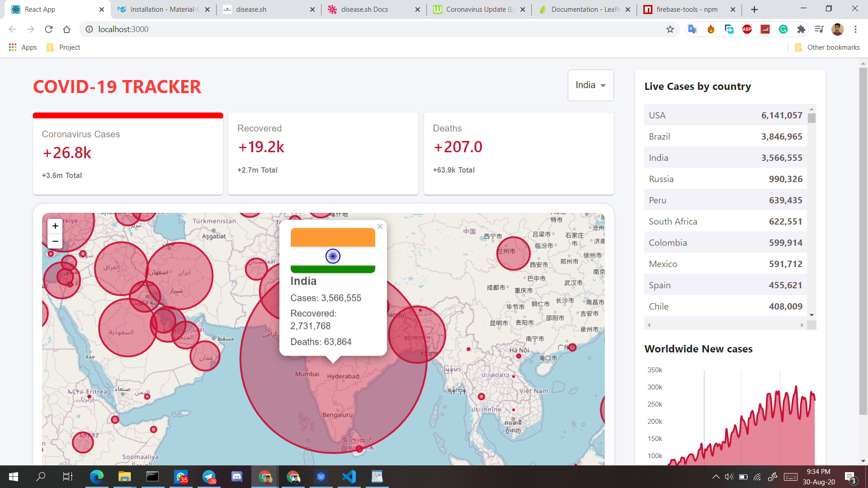Open the Apps bookmark shortcut
The width and height of the screenshot is (868, 488).
pyautogui.click(x=23, y=47)
